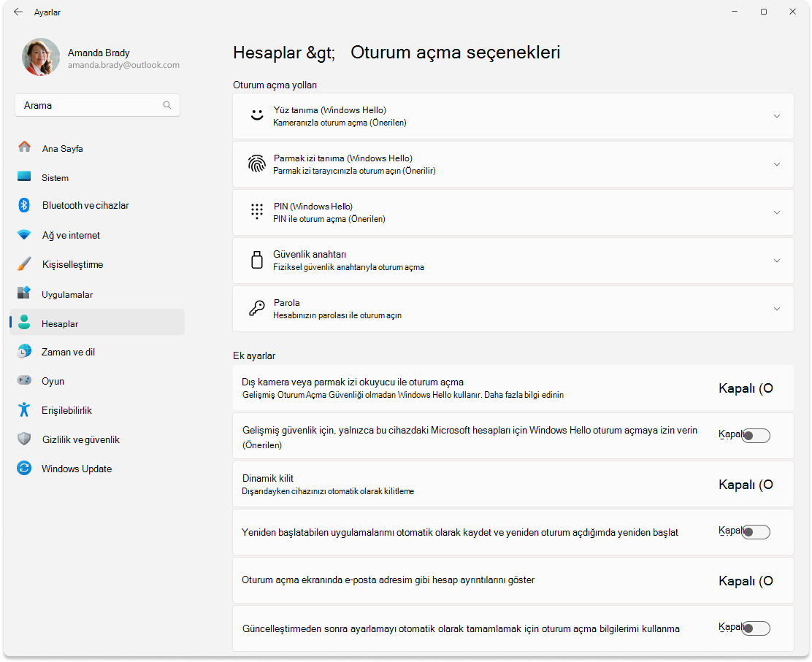Select Hesaplar in the sidebar
812x662 pixels.
tap(97, 322)
